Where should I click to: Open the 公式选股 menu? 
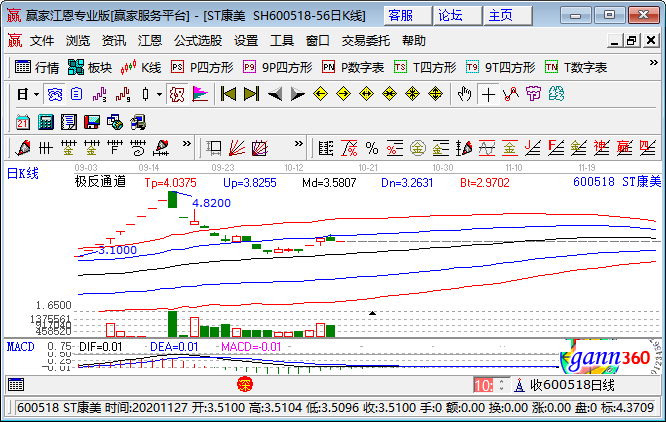click(x=198, y=41)
